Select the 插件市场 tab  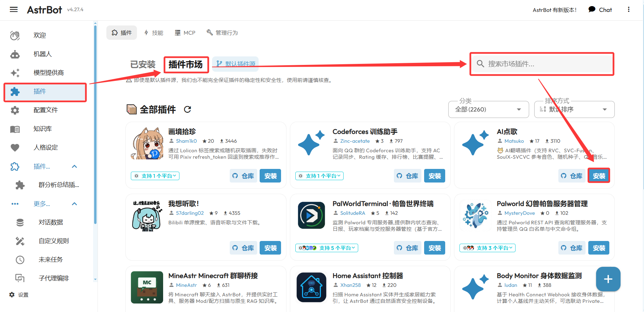click(186, 64)
